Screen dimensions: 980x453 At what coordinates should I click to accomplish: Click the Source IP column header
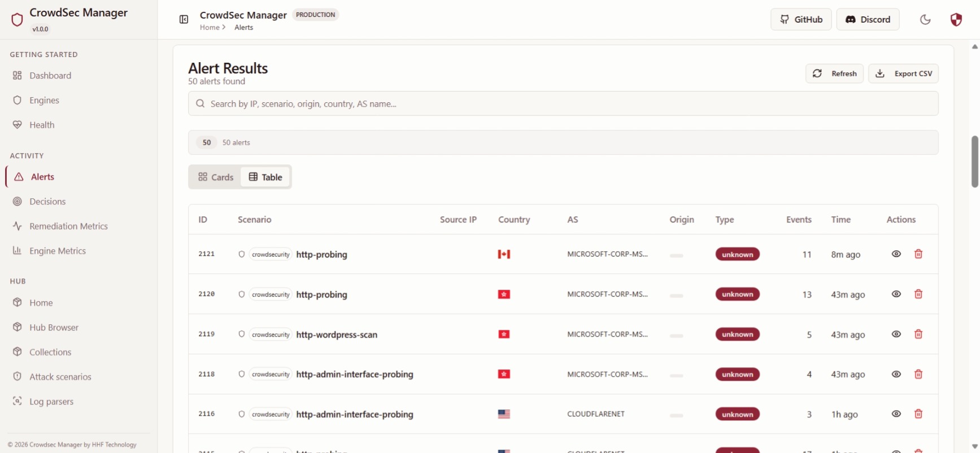[458, 220]
